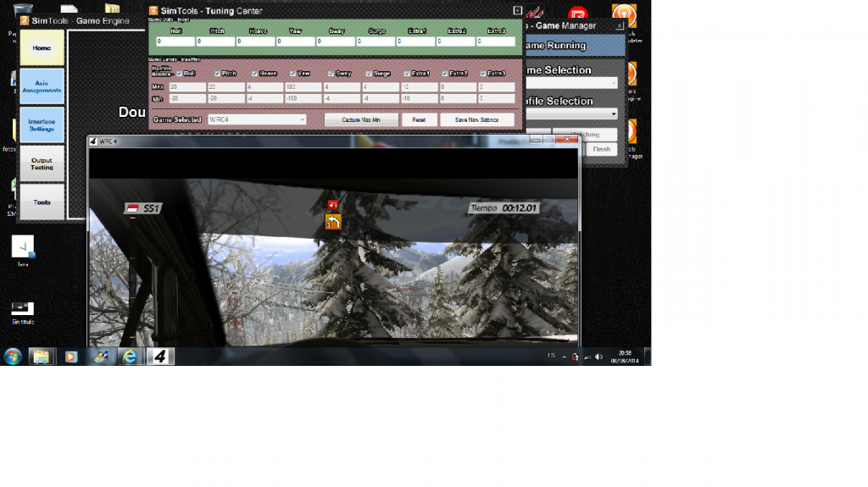Open the Game Selected WRC4 dropdown
868x487 pixels.
pos(257,119)
